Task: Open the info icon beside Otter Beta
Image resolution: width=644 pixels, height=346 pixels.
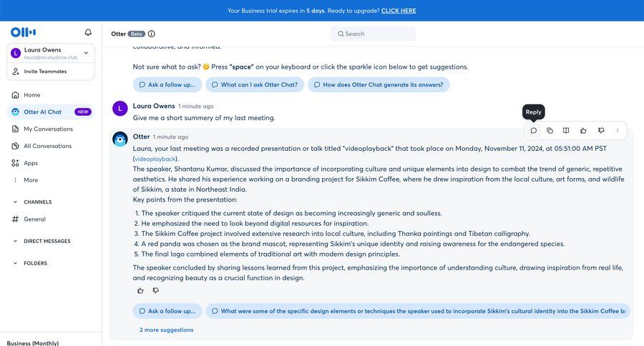Action: point(152,34)
